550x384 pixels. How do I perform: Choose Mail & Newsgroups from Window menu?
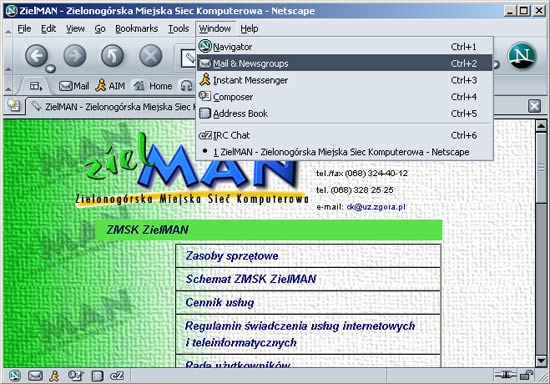344,63
